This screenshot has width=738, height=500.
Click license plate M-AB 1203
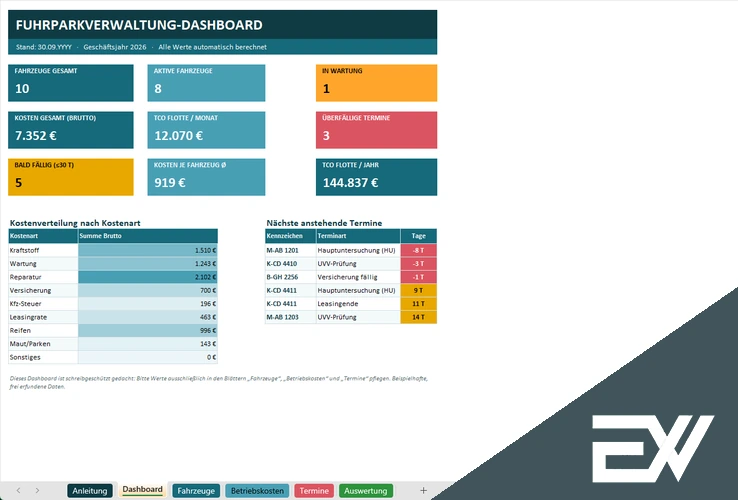point(282,317)
